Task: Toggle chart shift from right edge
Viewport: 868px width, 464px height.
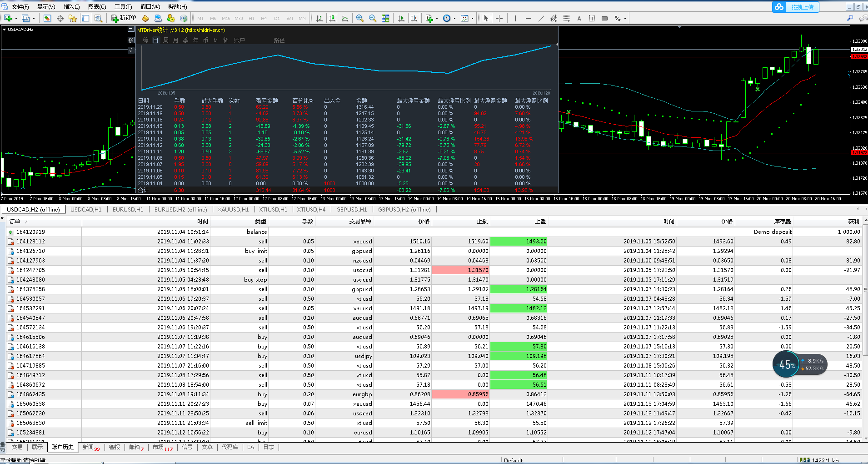Action: pos(414,18)
